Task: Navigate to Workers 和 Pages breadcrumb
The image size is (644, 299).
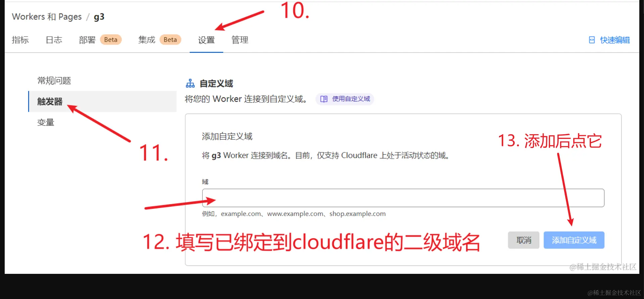Action: [47, 17]
